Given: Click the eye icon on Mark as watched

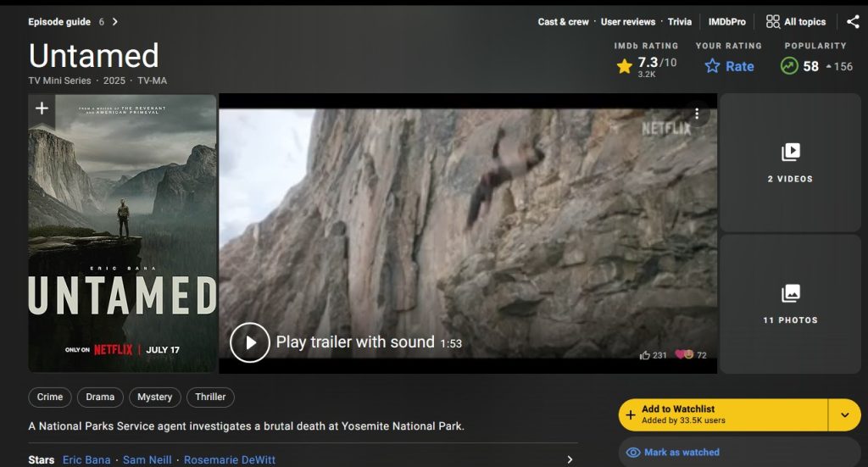Looking at the screenshot, I should pyautogui.click(x=632, y=453).
